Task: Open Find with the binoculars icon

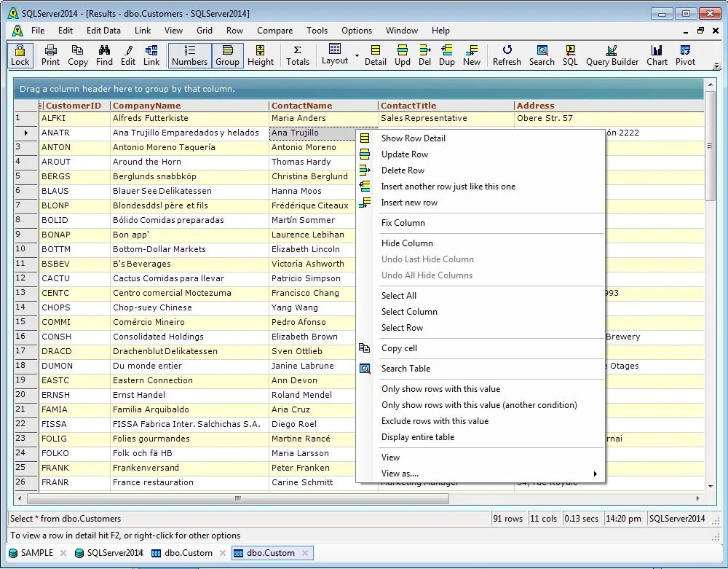Action: [x=104, y=55]
